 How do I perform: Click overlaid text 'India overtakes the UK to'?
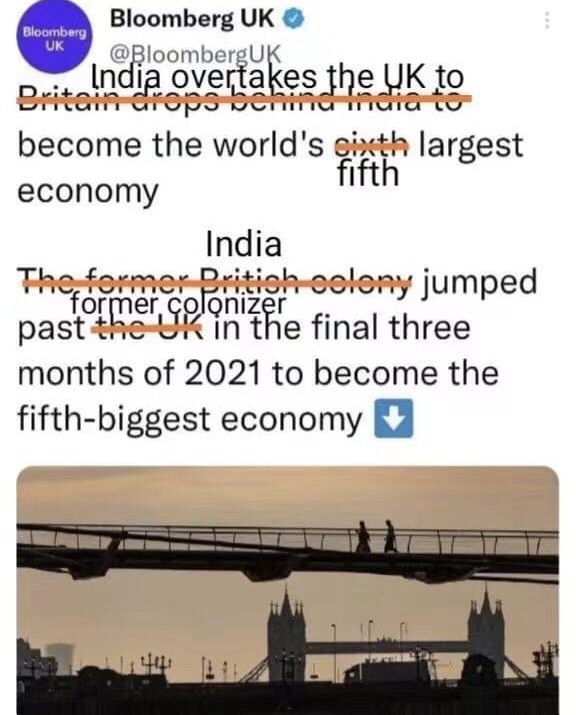tap(277, 77)
